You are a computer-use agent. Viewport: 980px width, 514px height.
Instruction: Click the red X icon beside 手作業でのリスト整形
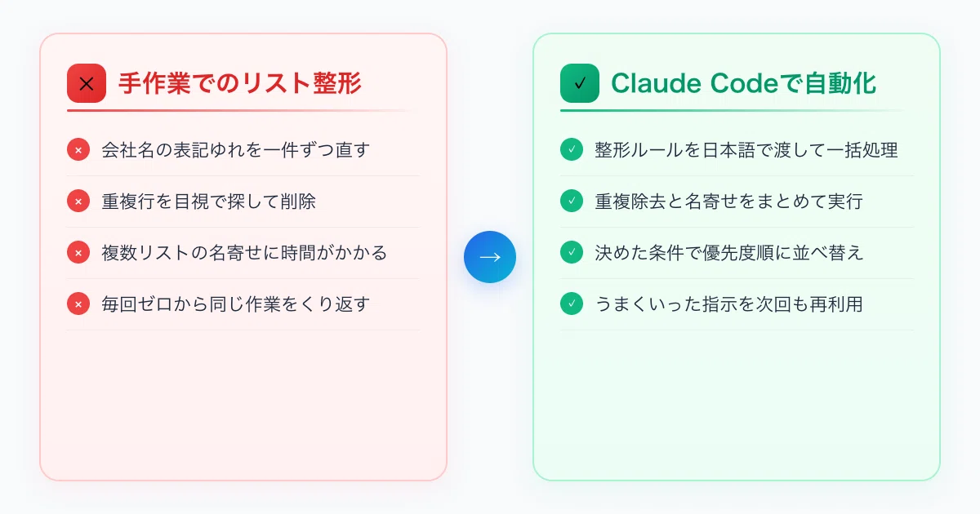(87, 83)
